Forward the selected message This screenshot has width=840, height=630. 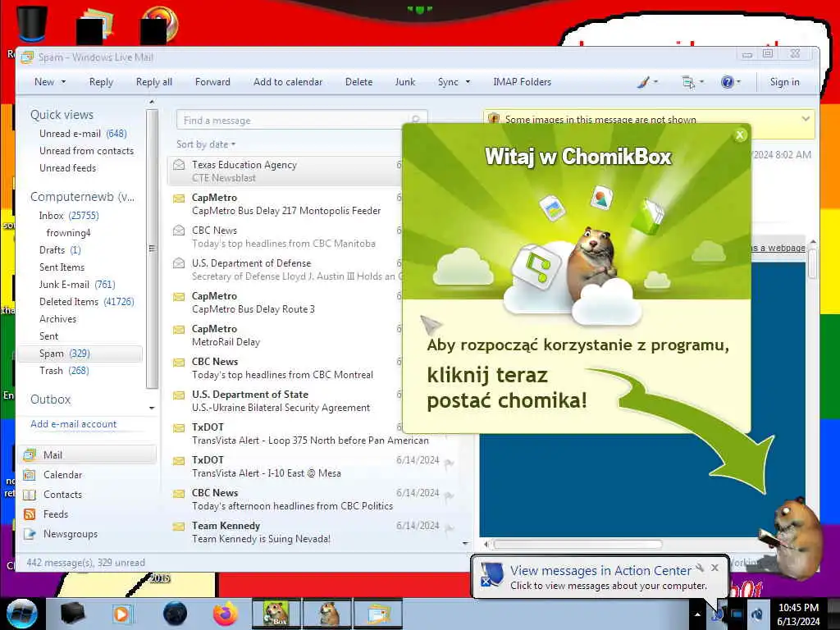(212, 82)
